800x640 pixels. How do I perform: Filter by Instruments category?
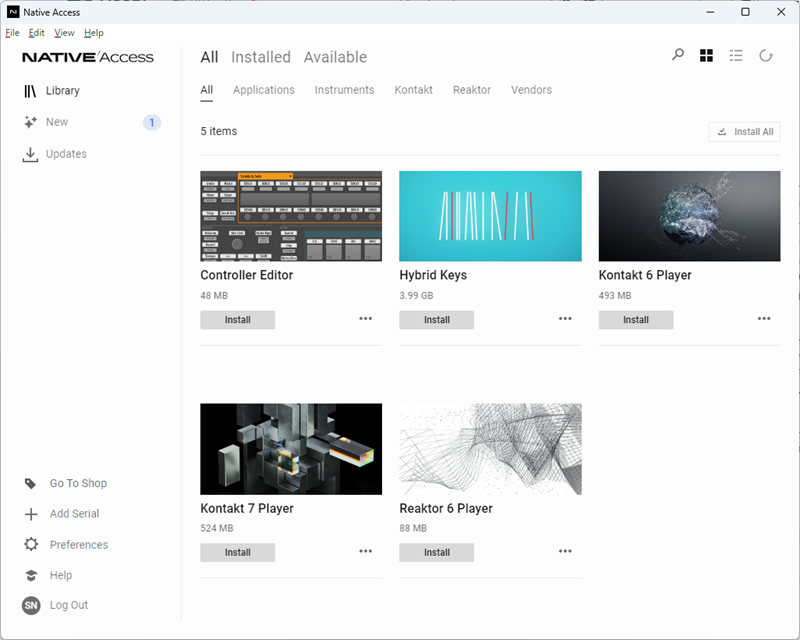point(344,90)
